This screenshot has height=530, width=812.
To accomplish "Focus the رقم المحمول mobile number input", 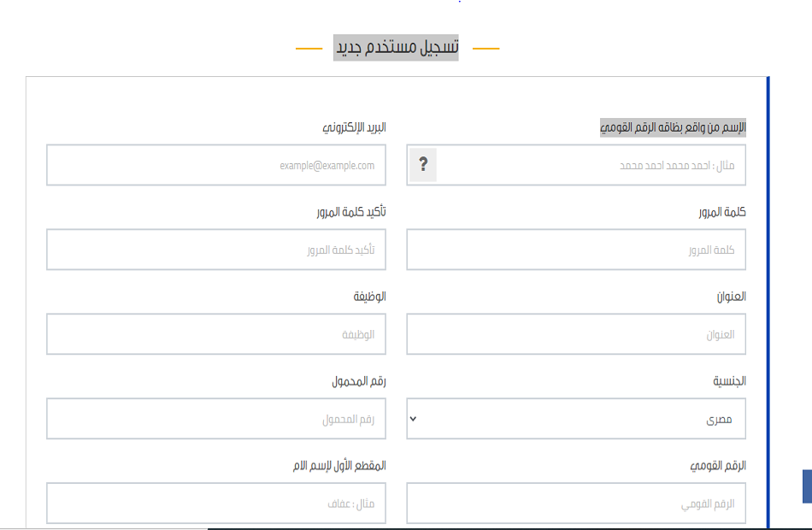I will pos(216,419).
